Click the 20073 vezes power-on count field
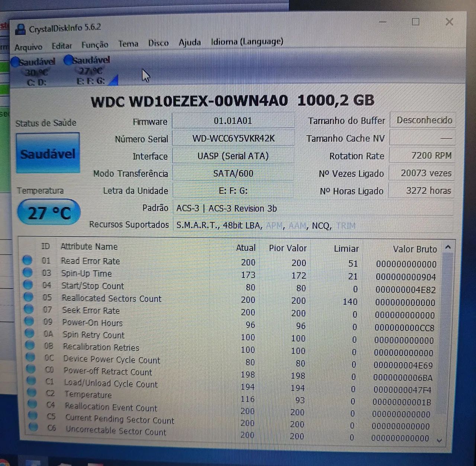This screenshot has width=476, height=466. click(422, 173)
